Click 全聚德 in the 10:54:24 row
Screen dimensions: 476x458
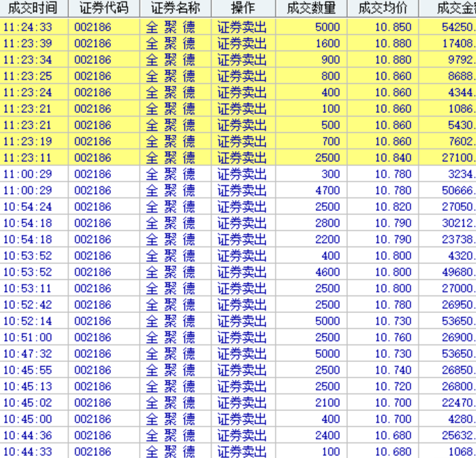click(171, 207)
